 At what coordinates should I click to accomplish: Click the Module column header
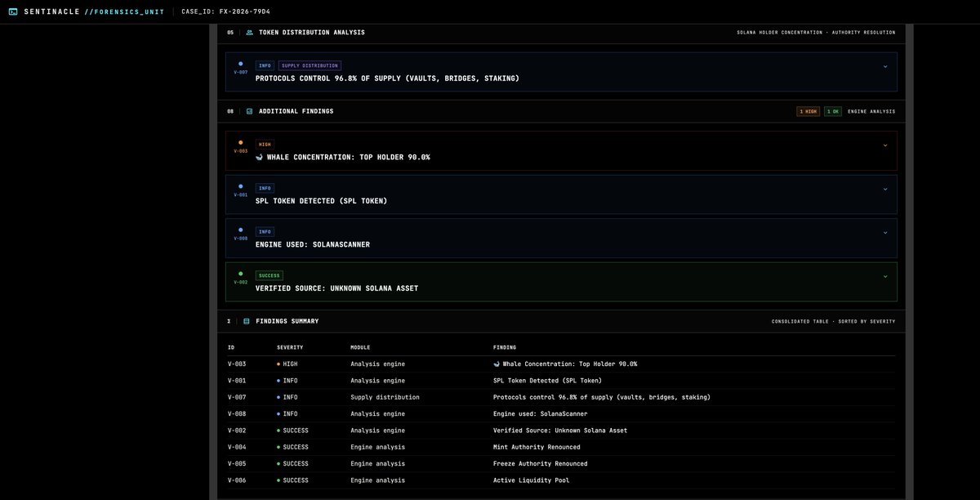tap(362, 347)
